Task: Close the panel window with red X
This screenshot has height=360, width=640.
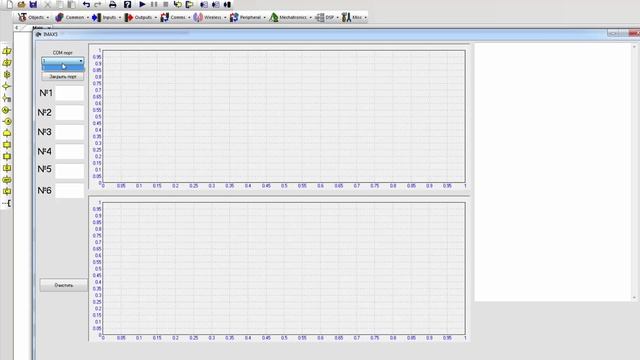Action: (633, 33)
